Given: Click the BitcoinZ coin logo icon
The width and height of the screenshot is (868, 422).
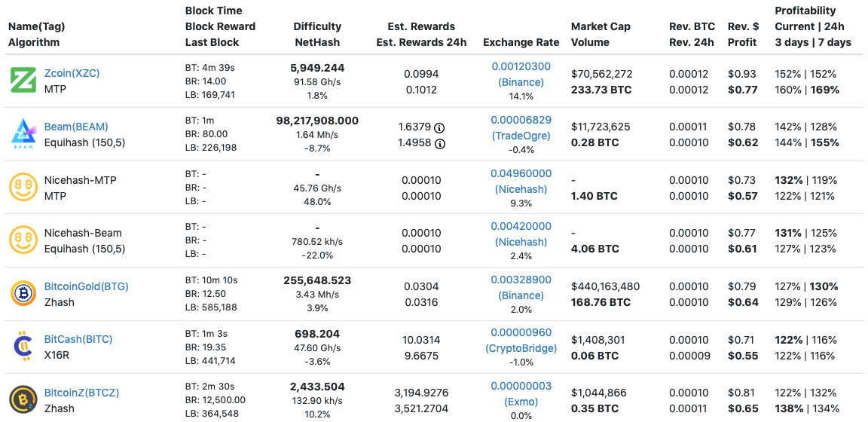Looking at the screenshot, I should tap(23, 400).
